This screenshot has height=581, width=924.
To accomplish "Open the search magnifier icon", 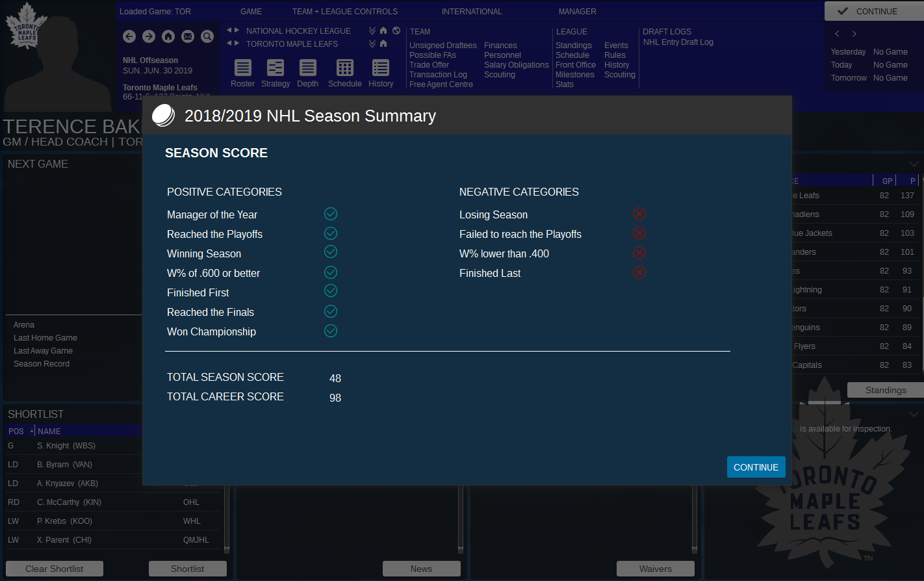I will coord(207,36).
